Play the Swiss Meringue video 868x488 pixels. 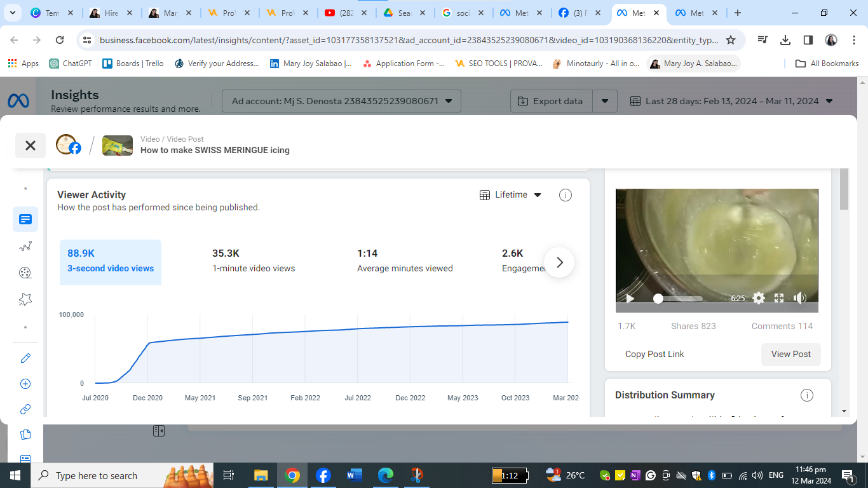click(x=630, y=298)
